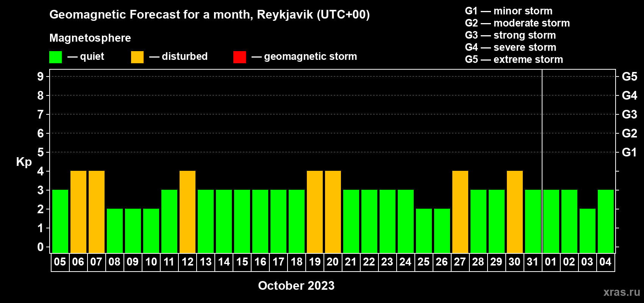The height and width of the screenshot is (303, 644).
Task: Click the date label '26' on the axis
Action: click(x=442, y=262)
